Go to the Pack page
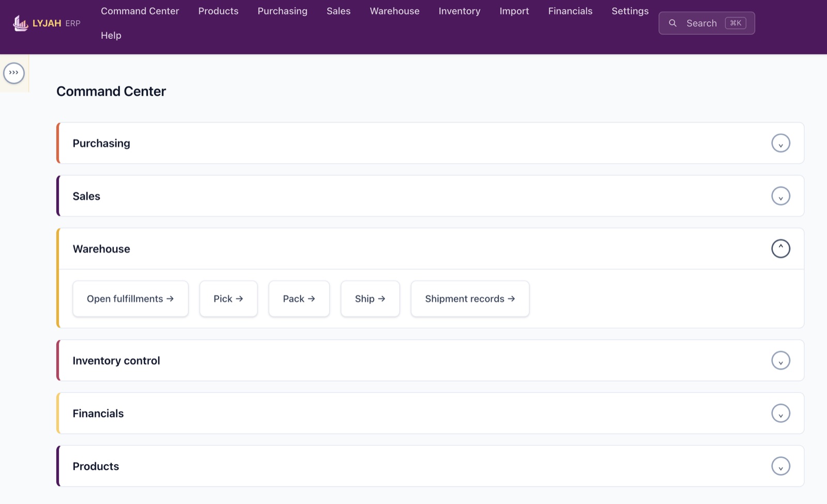 pos(299,299)
